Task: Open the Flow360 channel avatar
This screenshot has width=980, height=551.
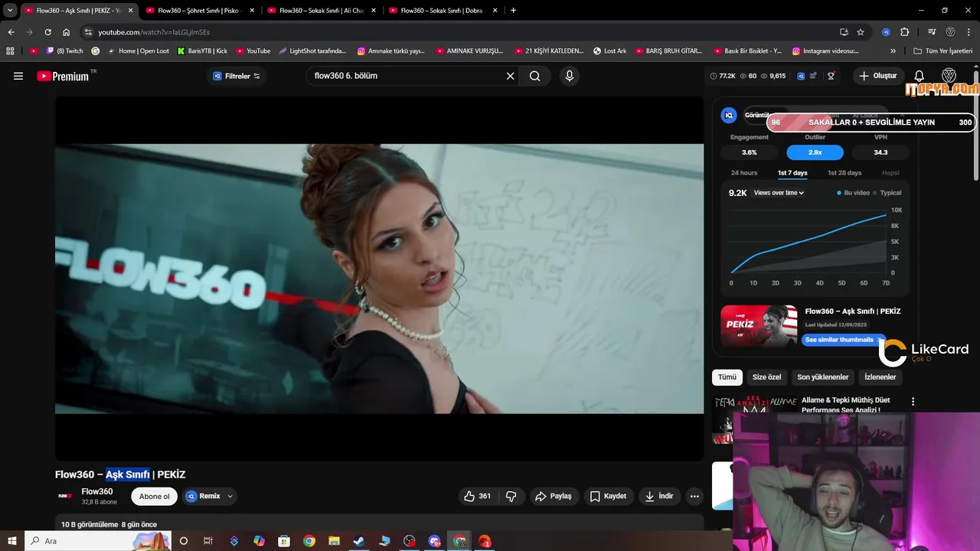Action: 66,496
